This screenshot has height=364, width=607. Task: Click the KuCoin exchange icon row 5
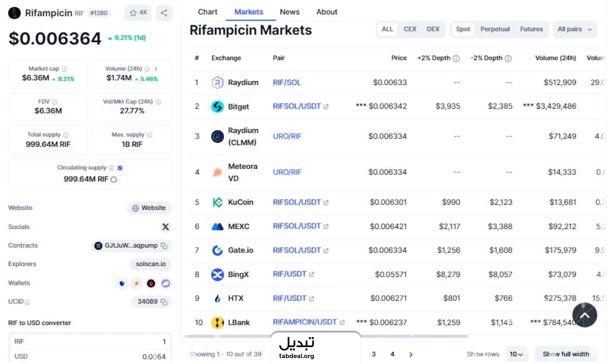pyautogui.click(x=217, y=202)
